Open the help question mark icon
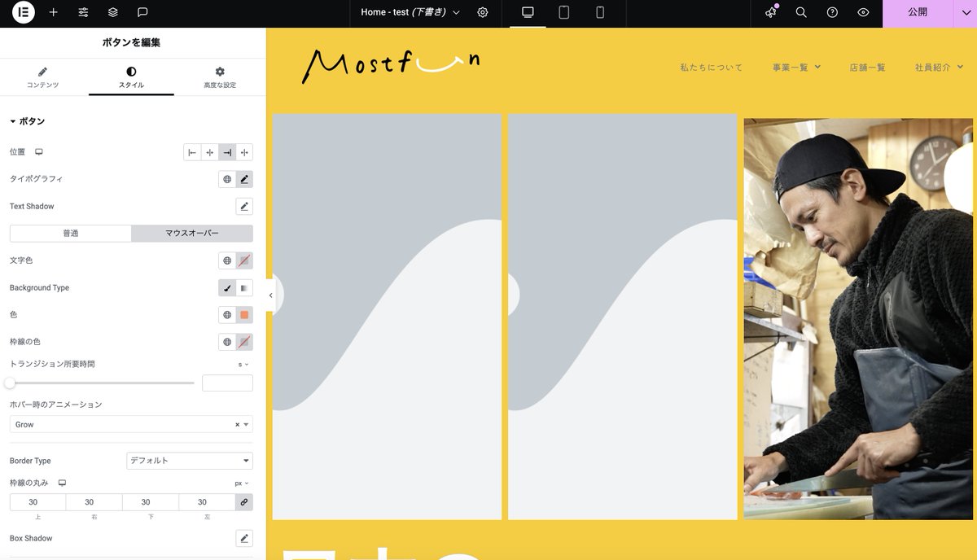This screenshot has width=977, height=560. [832, 13]
